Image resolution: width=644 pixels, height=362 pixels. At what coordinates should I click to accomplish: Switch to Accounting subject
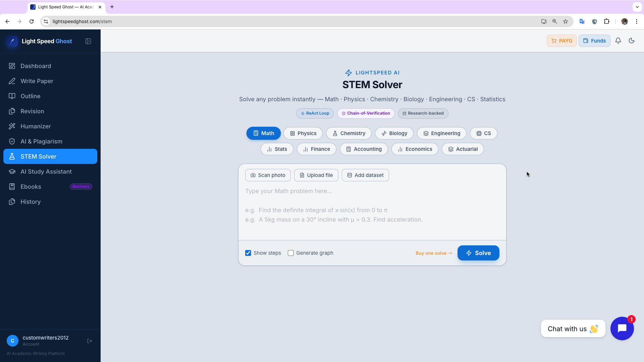click(x=364, y=149)
